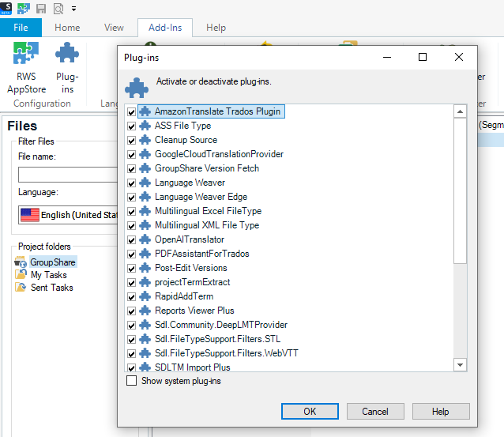Maximize the Plug-ins dialog

pos(423,57)
